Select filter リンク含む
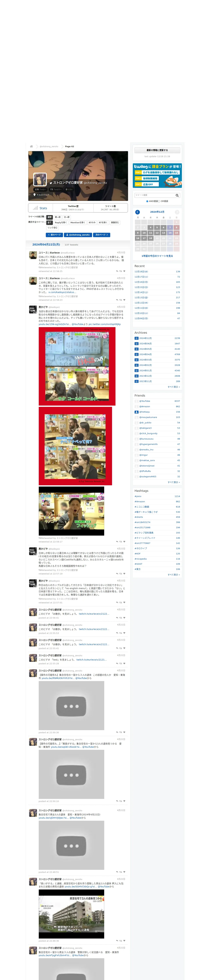Image resolution: width=210 pixels, height=980 pixels. click(x=53, y=228)
